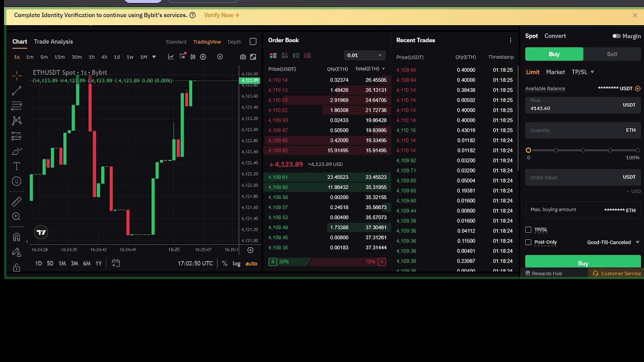Switch to Convert tab
The height and width of the screenshot is (362, 644).
pos(555,36)
